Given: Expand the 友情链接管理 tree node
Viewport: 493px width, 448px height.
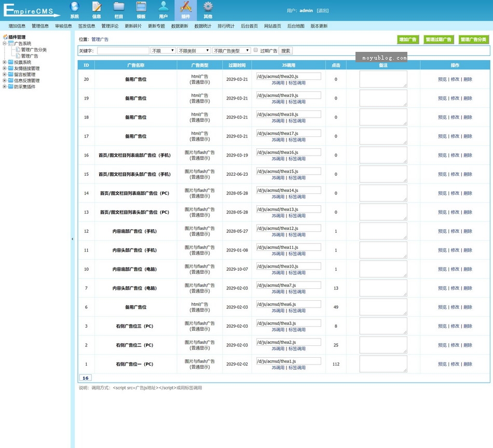Looking at the screenshot, I should 5,68.
